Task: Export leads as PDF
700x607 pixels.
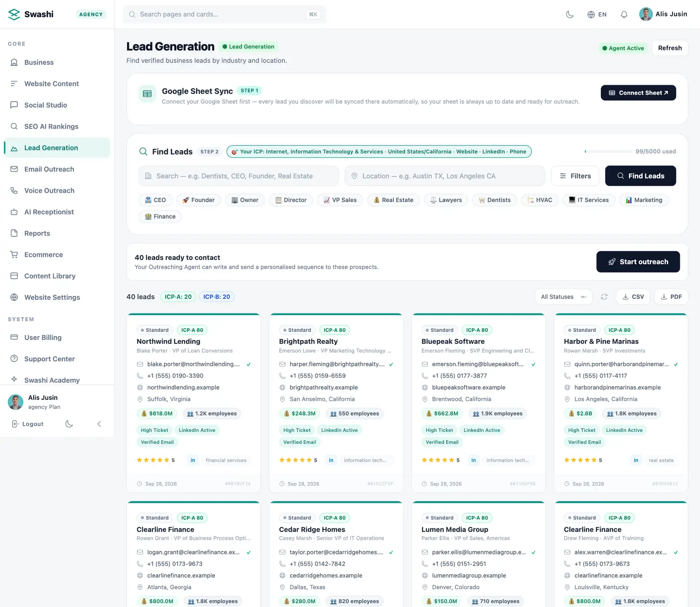Action: click(x=671, y=297)
